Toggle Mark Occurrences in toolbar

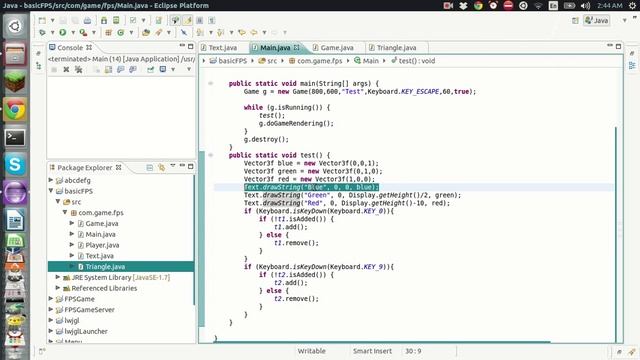(x=187, y=20)
